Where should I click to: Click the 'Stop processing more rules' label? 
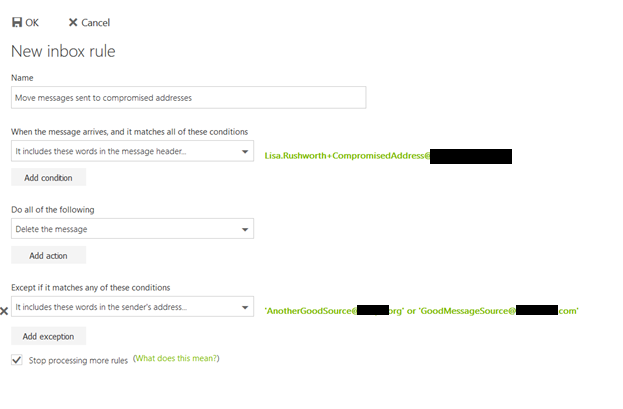pyautogui.click(x=77, y=360)
